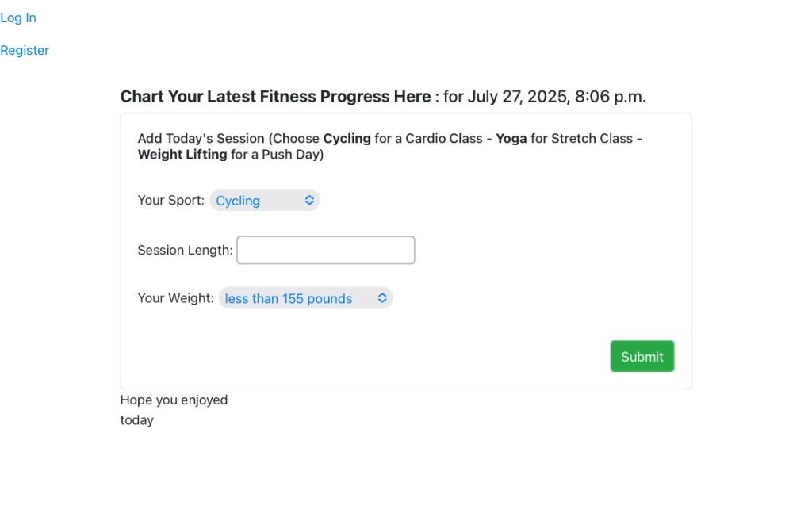
Task: Click the up-down arrows on the Cycling selector
Action: (x=309, y=201)
